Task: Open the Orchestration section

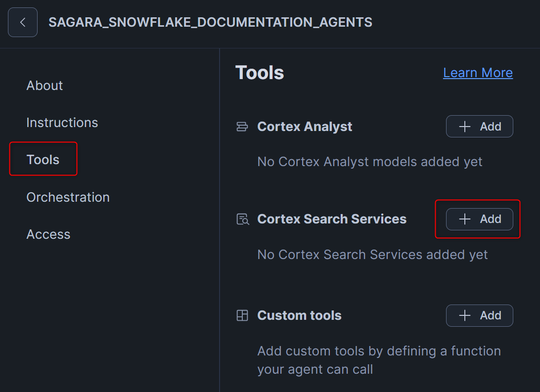Action: 68,197
